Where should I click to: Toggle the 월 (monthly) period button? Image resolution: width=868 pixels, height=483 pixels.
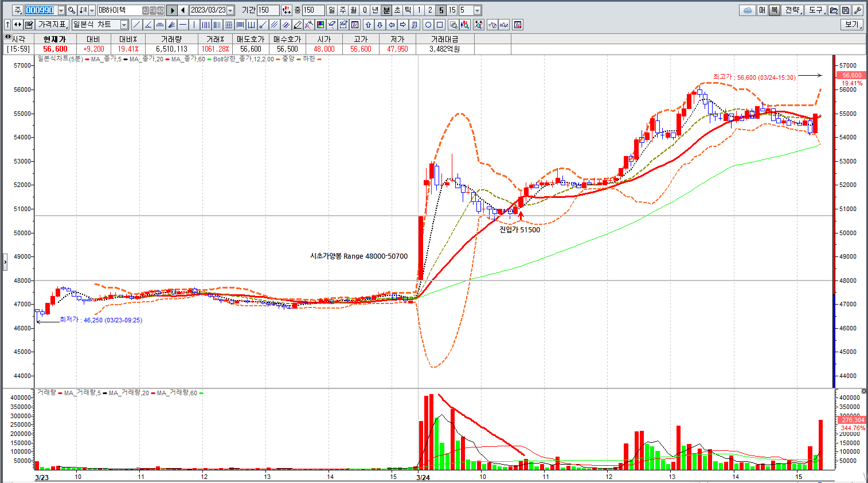[x=353, y=10]
